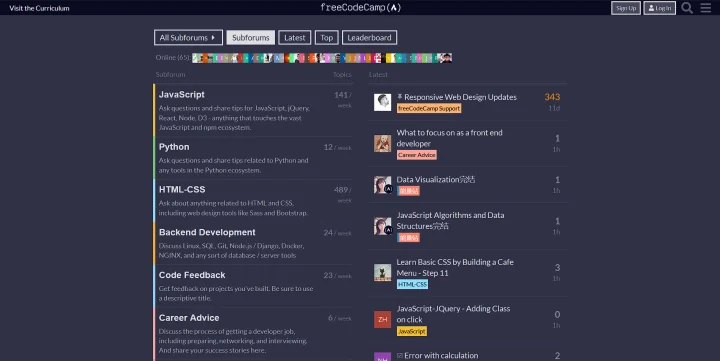The image size is (720, 361).
Task: Open the Python subforum
Action: pos(174,147)
